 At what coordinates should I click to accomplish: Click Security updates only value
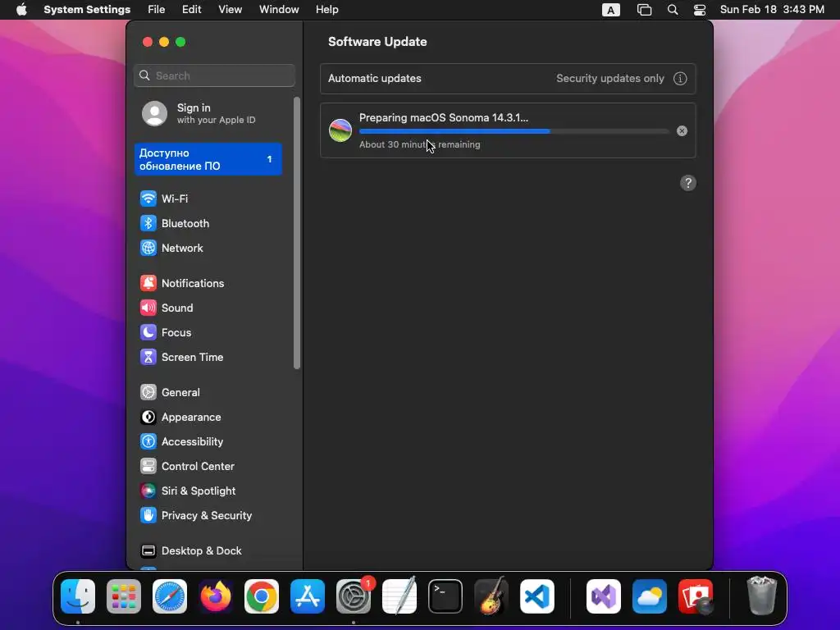click(610, 78)
